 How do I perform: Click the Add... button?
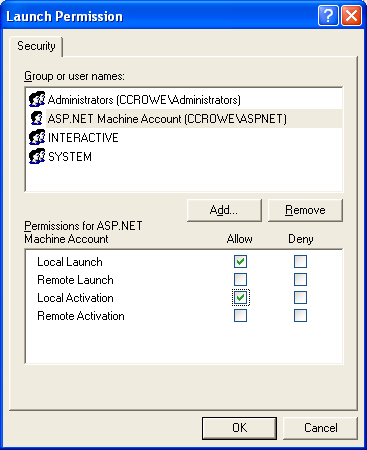(x=224, y=210)
